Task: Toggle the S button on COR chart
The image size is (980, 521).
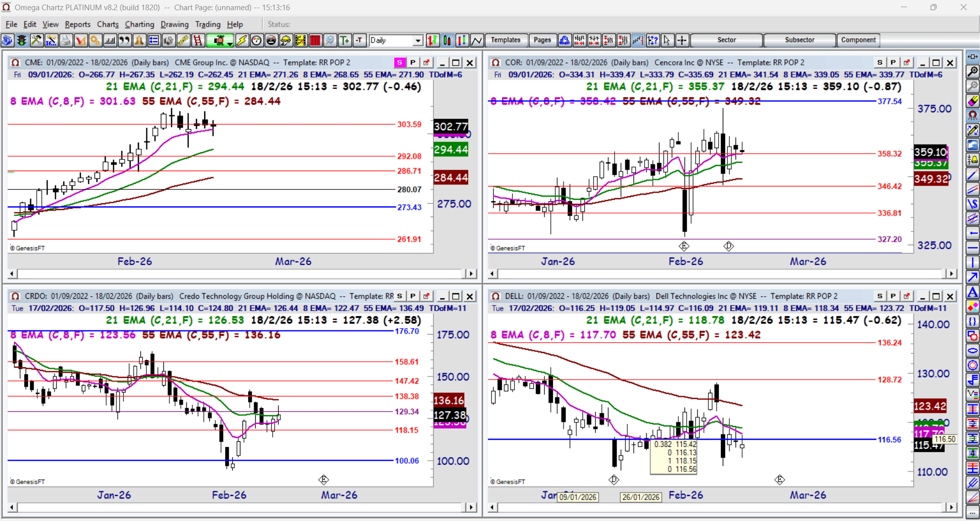Action: pyautogui.click(x=880, y=62)
